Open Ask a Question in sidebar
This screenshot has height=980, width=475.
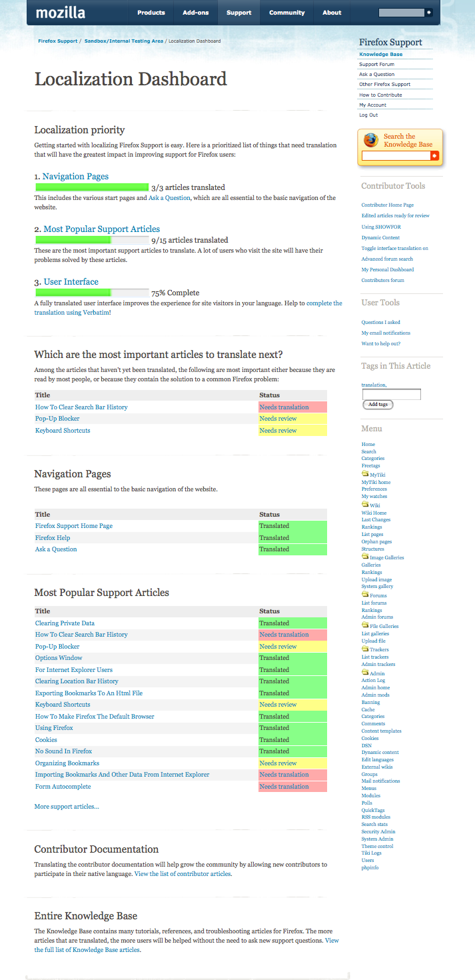pos(376,75)
